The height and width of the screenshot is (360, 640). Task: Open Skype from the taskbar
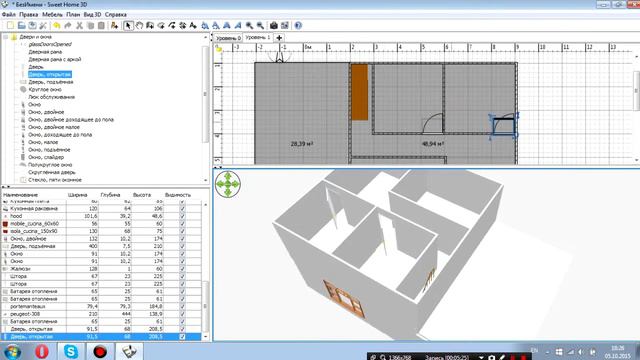coord(71,351)
